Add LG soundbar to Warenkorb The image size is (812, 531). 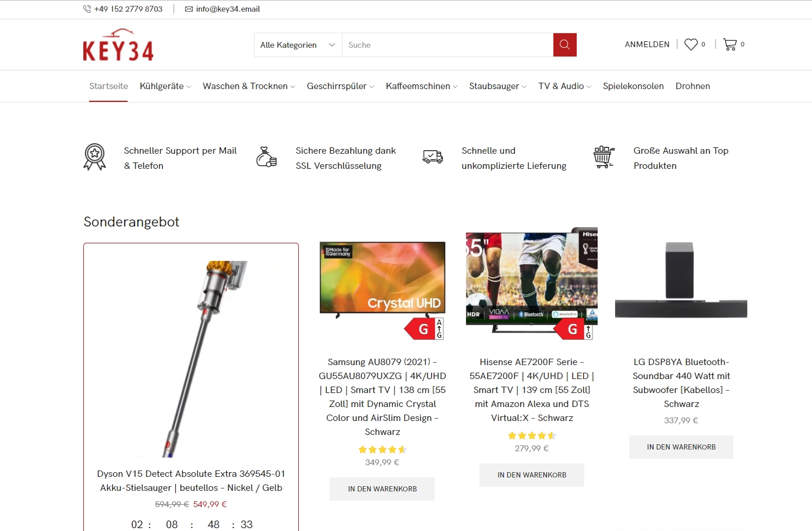point(681,447)
